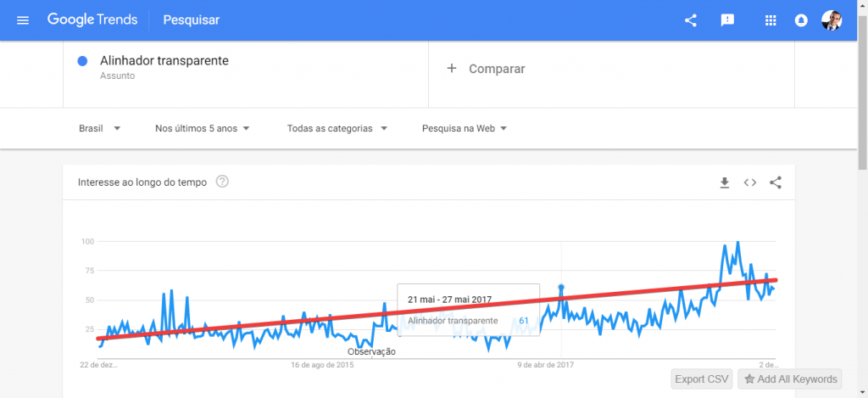Click Add All Keywords button
Viewport: 868px width, 398px height.
pyautogui.click(x=790, y=379)
